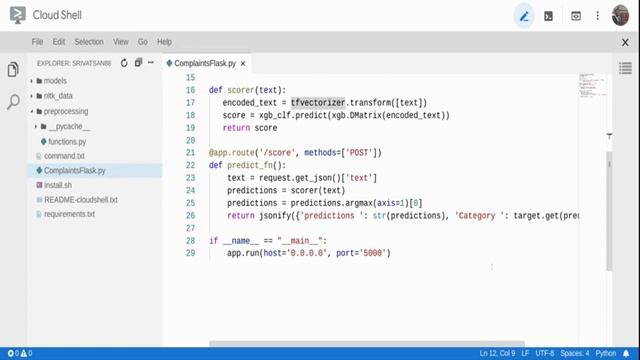Click the Cloud Shell logo icon
The image size is (640, 360).
[x=17, y=15]
